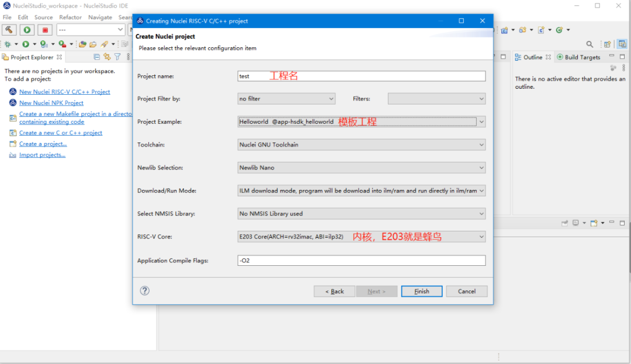This screenshot has width=631, height=364.
Task: Open New Nuclei NPK Project link
Action: [x=51, y=103]
